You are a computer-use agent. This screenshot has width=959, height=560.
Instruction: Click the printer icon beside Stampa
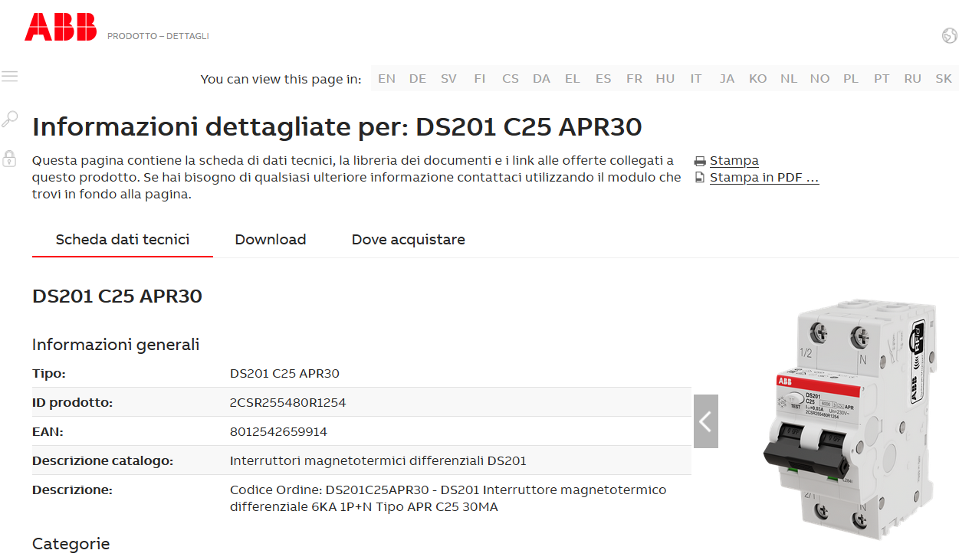tap(700, 161)
